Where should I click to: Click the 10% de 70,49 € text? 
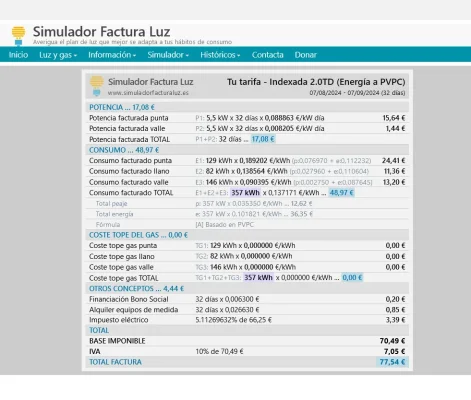pos(219,352)
